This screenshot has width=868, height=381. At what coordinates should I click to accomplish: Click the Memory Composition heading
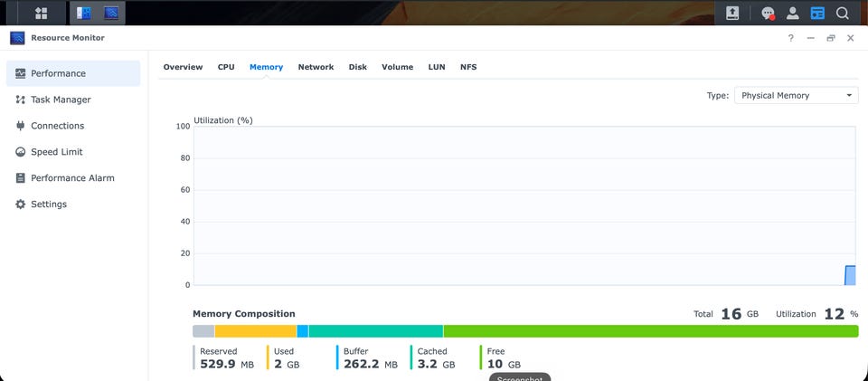point(244,314)
